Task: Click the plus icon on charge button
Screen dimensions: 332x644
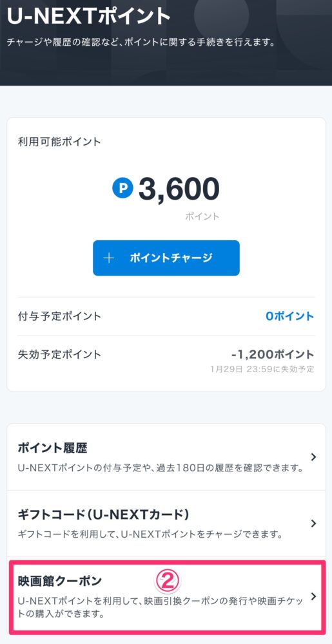Action: coord(108,258)
